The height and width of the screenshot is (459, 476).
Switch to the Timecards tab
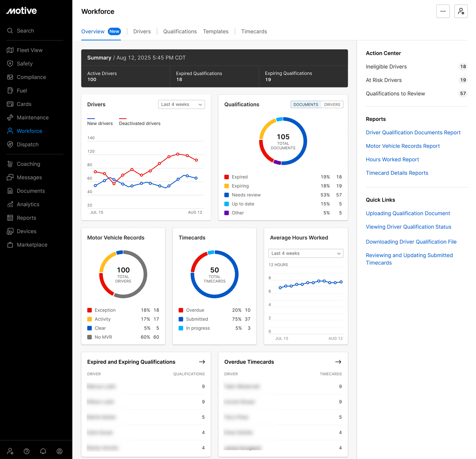click(x=254, y=32)
